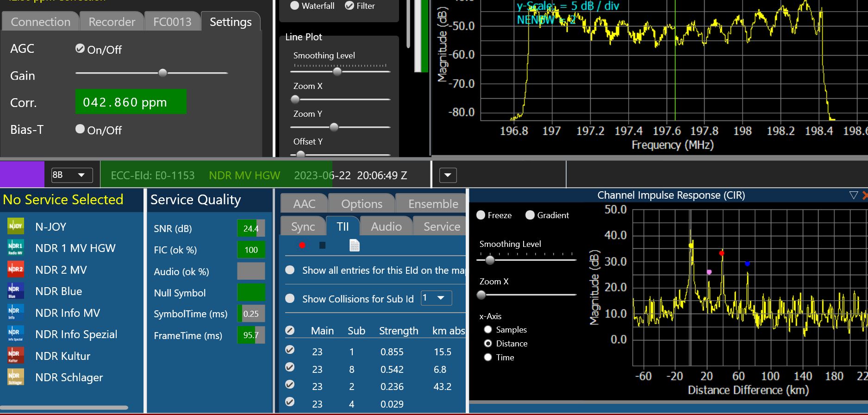This screenshot has width=868, height=415.
Task: Click the red record icon in TII tab
Action: (302, 245)
